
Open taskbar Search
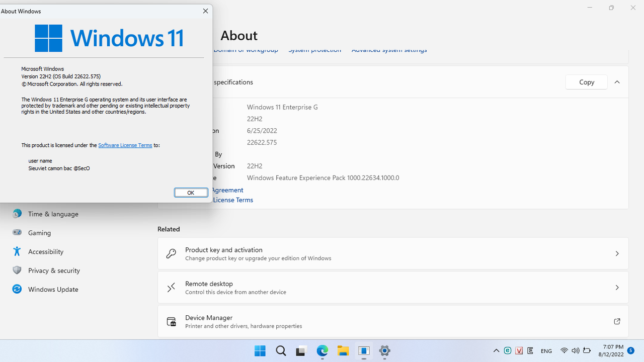tap(281, 351)
